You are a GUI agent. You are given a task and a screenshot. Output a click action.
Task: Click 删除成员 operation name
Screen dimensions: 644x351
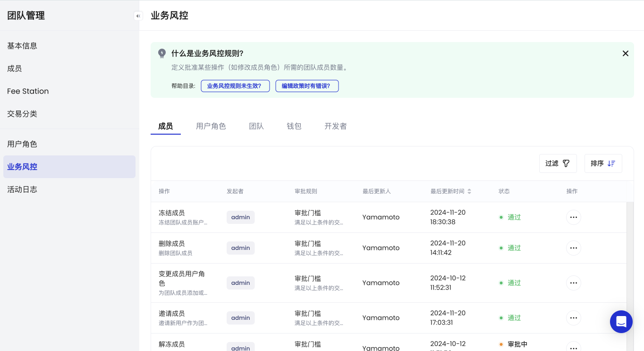(171, 244)
